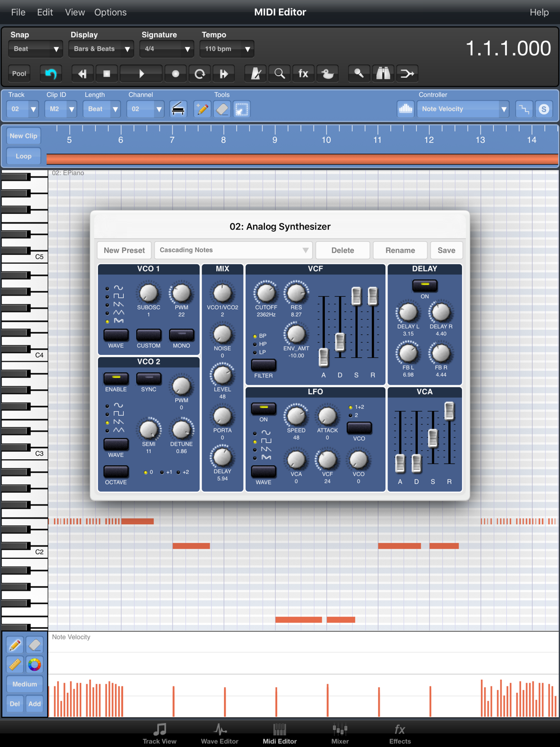Click the piano keyboard icon
560x747 pixels.
178,109
